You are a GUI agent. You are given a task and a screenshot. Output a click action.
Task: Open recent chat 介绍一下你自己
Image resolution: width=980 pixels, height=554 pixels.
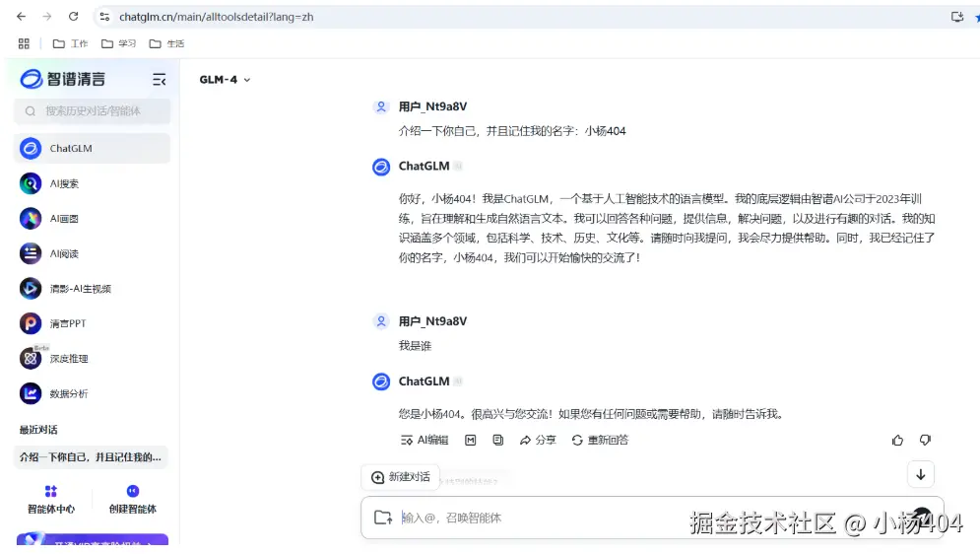pos(92,457)
